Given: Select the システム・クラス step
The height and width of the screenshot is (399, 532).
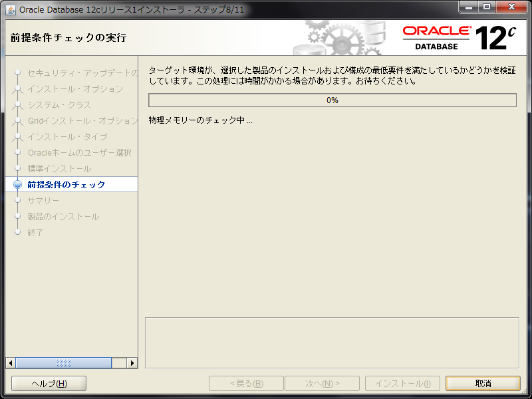Looking at the screenshot, I should pyautogui.click(x=59, y=105).
